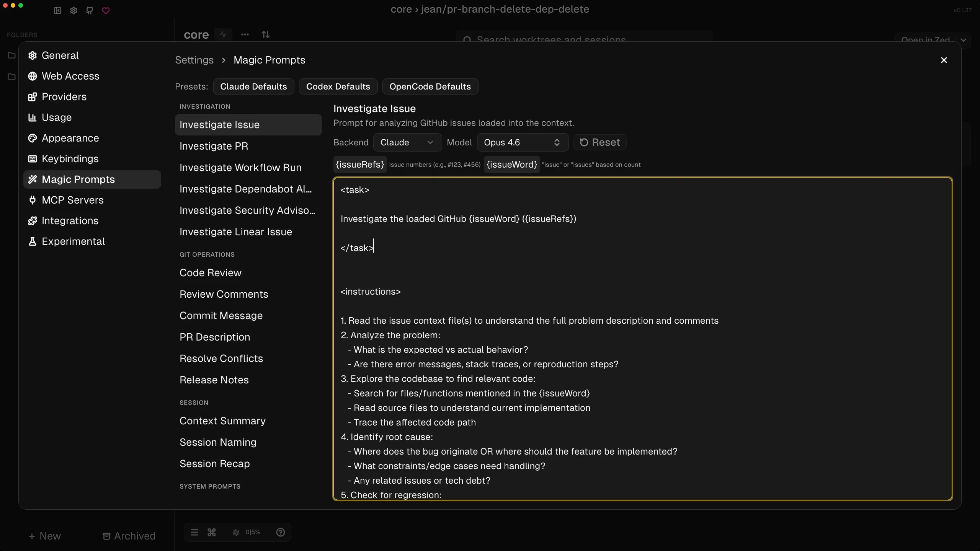Click the ellipsis icon next to the core folder
The height and width of the screenshot is (551, 980).
(245, 34)
